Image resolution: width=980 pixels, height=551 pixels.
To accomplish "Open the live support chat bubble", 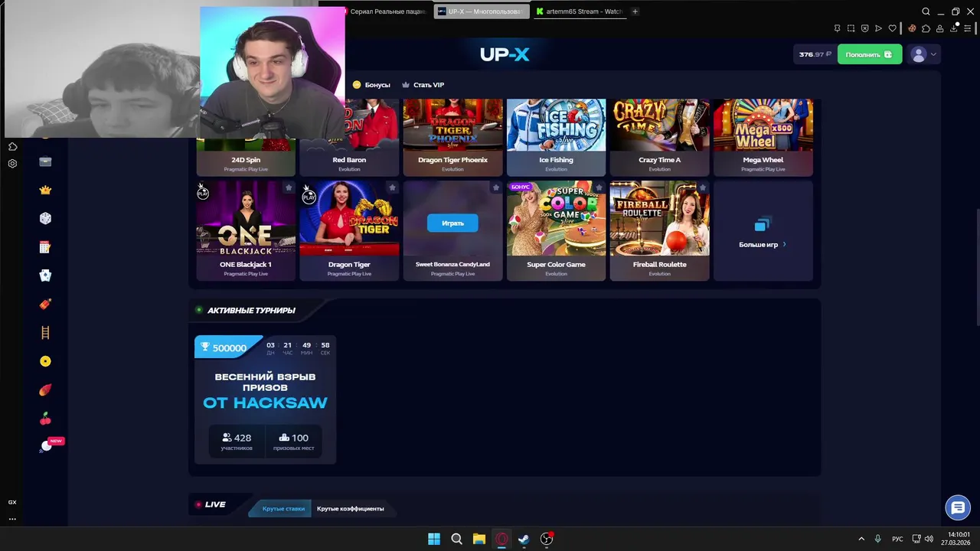I will pyautogui.click(x=957, y=507).
